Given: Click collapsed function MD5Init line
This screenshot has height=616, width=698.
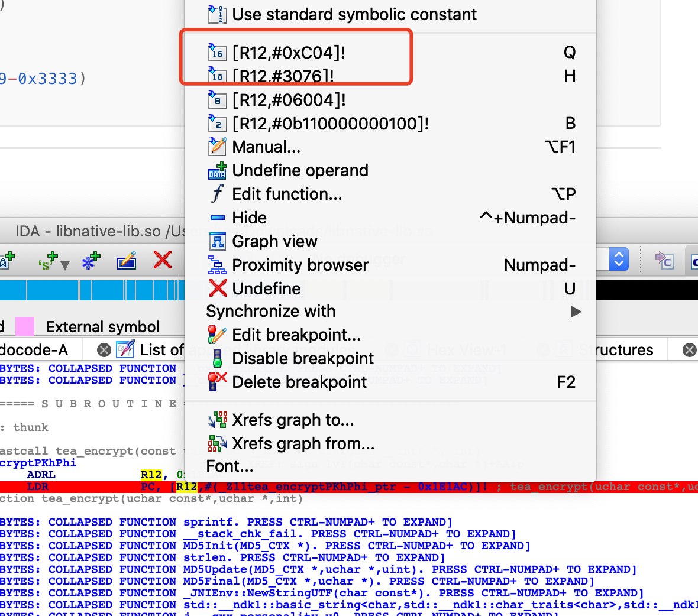Looking at the screenshot, I should point(266,546).
